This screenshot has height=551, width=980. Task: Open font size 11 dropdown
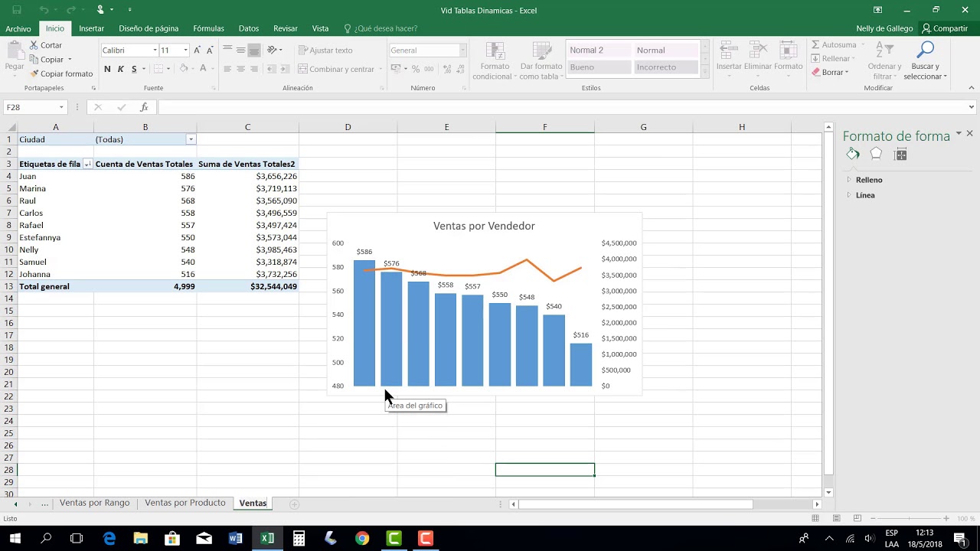tap(185, 51)
